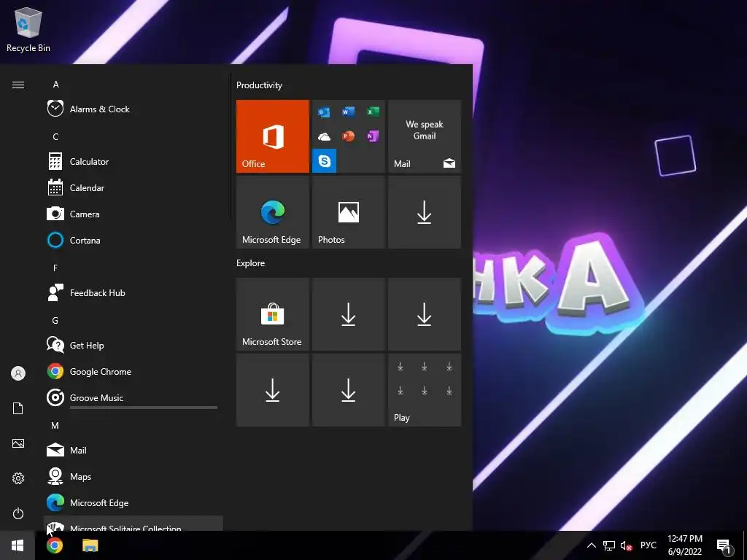Screen dimensions: 747x560
Task: Open File Explorer from taskbar
Action: pyautogui.click(x=90, y=545)
